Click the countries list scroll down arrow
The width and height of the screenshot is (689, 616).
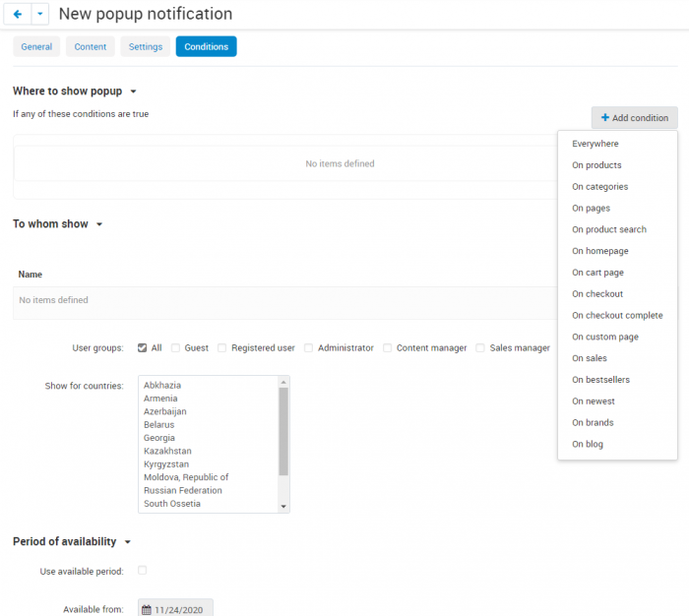(x=283, y=507)
